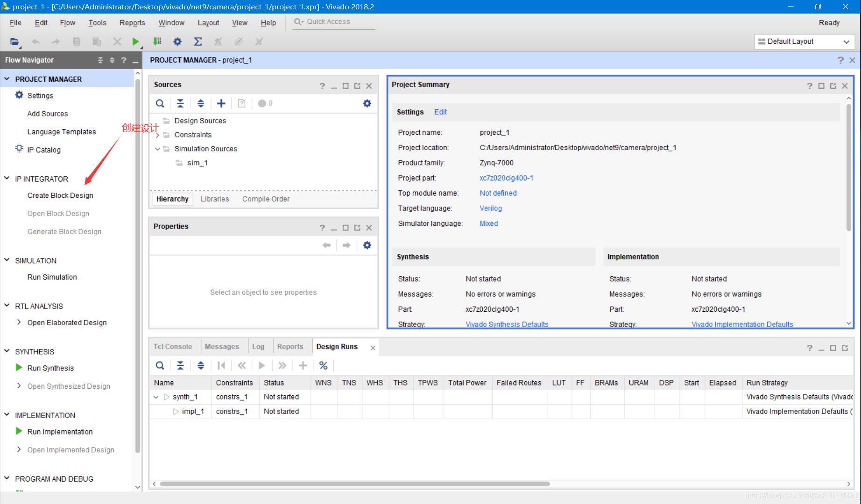
Task: Open project icon in main toolbar
Action: [14, 42]
